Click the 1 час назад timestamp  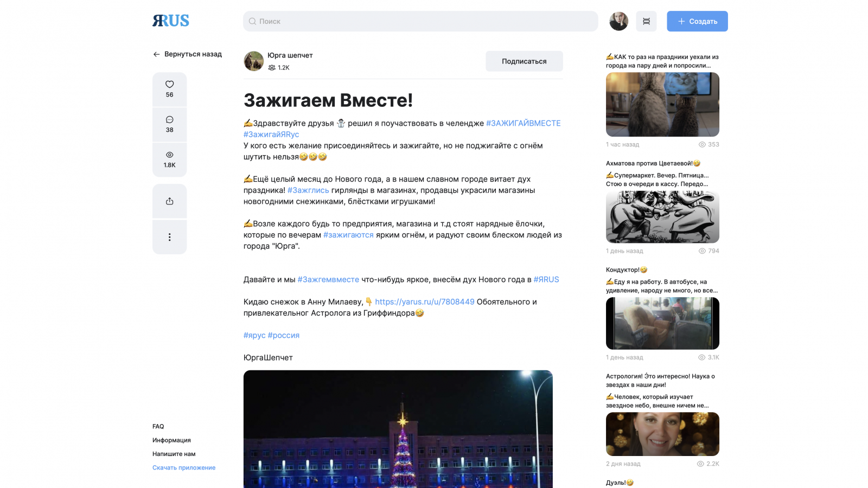pos(622,145)
